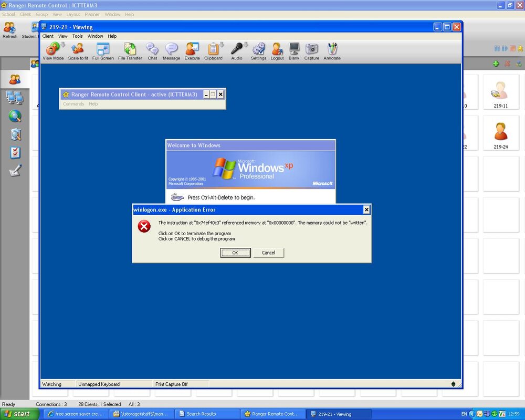
Task: Select computers view in left sidebar
Action: 14,98
